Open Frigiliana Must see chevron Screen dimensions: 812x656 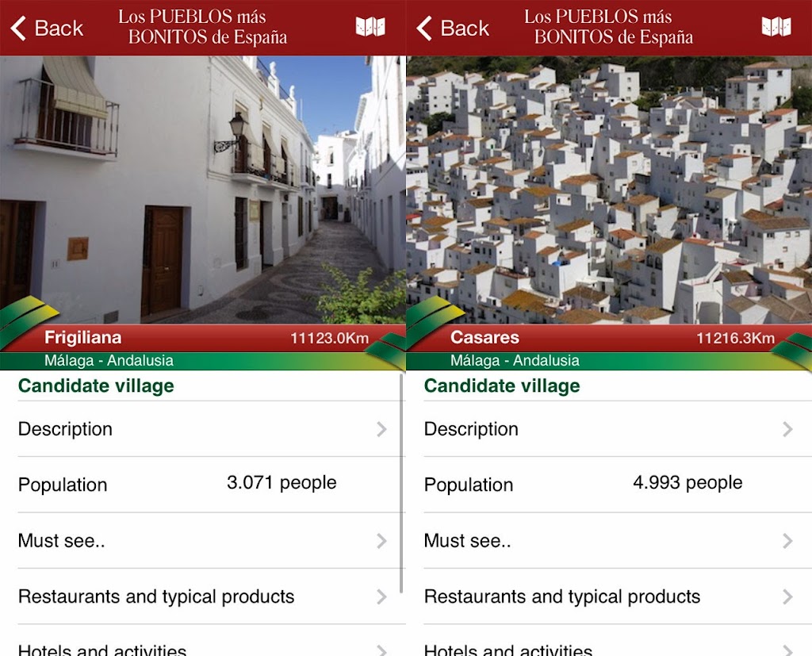click(381, 541)
